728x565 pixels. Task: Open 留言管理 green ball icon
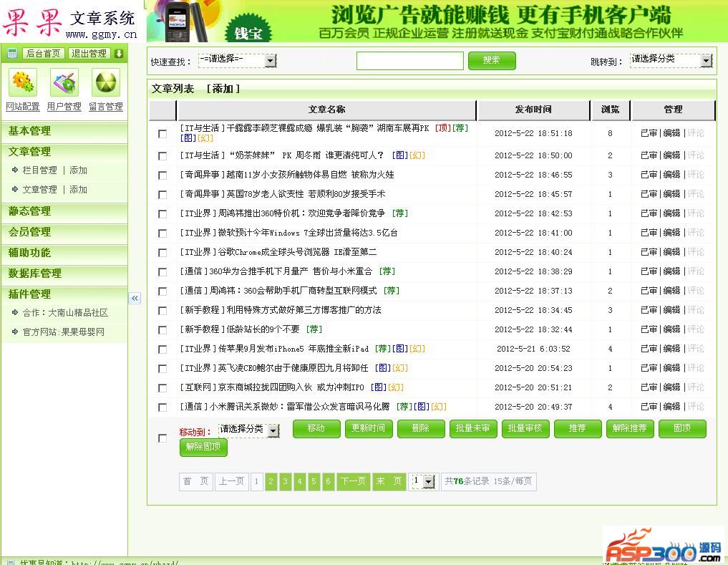click(106, 83)
